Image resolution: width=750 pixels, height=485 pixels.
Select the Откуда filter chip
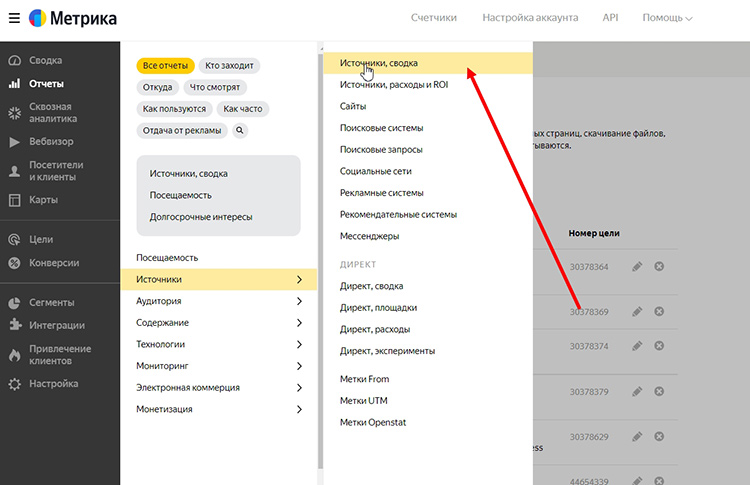click(x=157, y=87)
